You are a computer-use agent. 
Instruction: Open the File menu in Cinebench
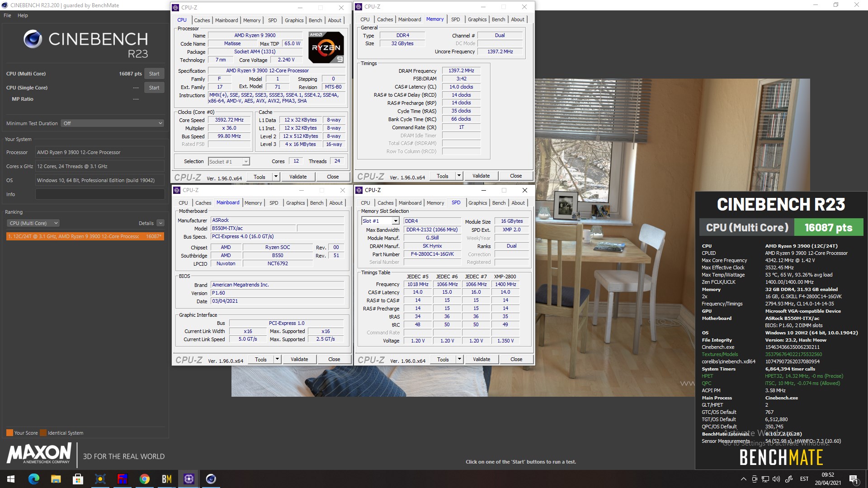pos(7,15)
